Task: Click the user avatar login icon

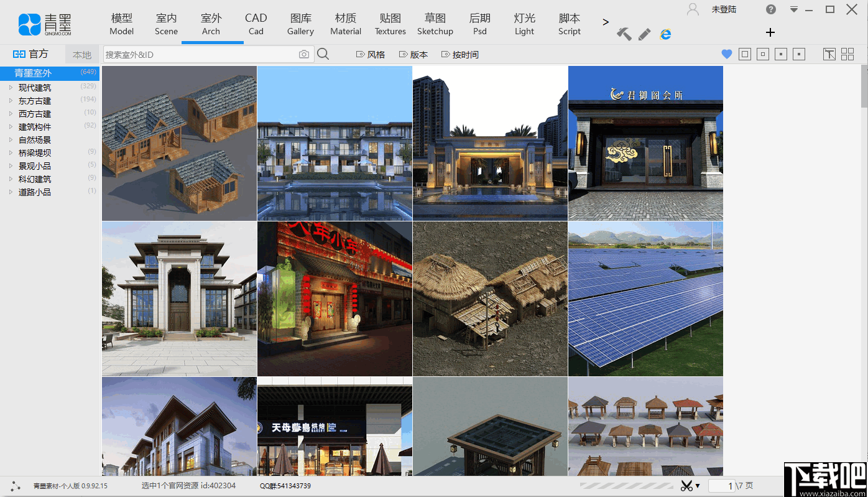Action: click(693, 9)
